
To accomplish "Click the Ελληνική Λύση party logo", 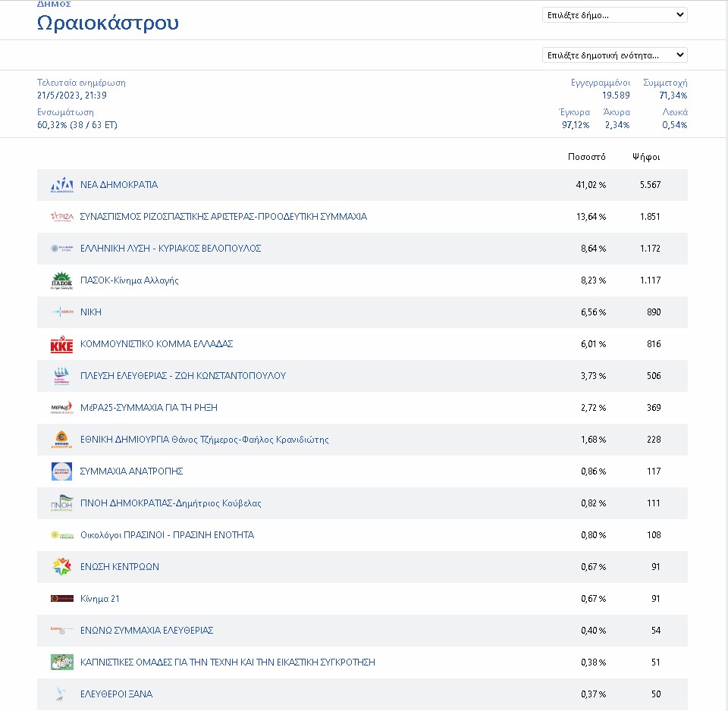I will point(61,249).
